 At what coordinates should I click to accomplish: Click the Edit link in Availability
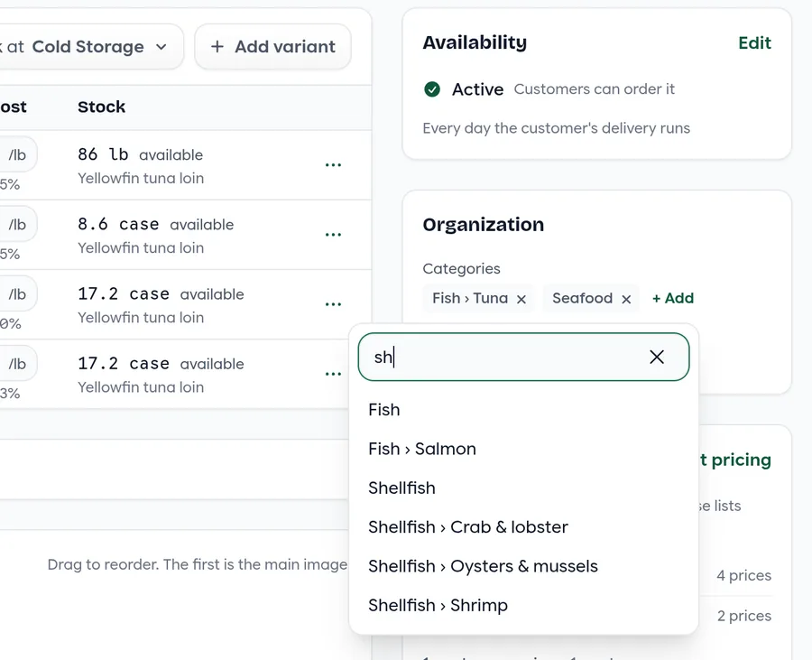[x=754, y=43]
